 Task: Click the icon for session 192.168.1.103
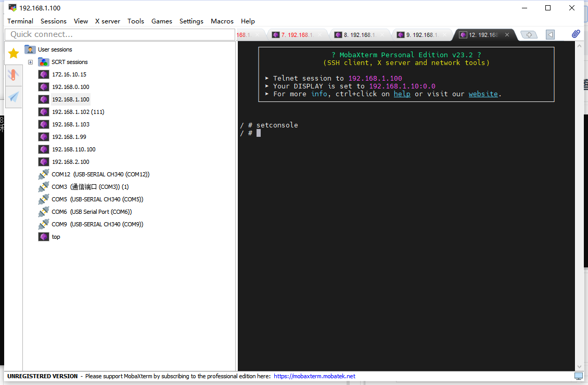[x=44, y=124]
